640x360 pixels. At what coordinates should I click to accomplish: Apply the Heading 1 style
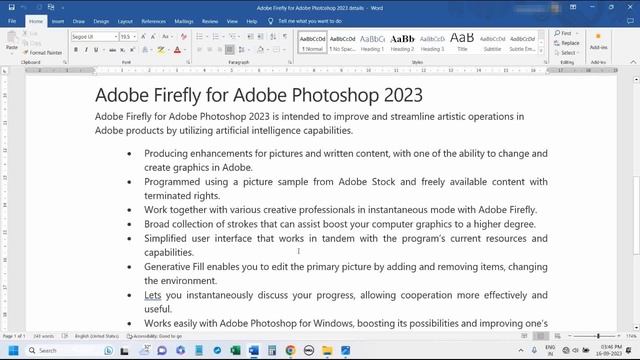tap(372, 42)
